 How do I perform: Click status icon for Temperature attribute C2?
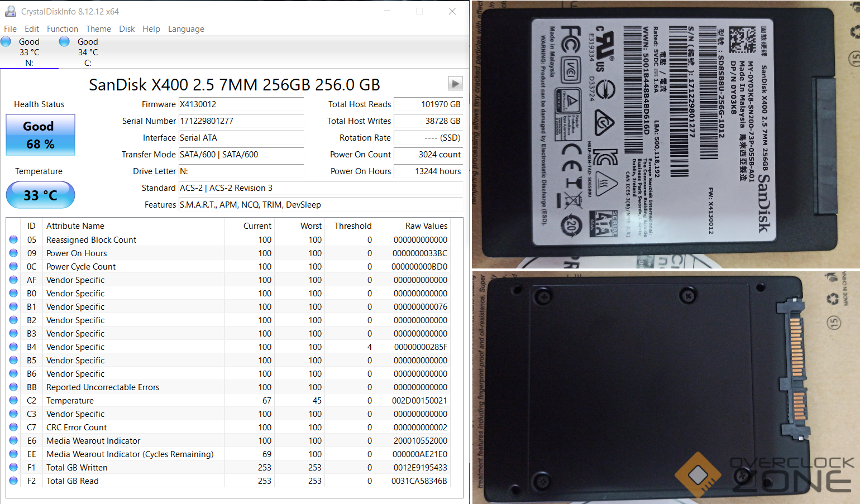tap(13, 400)
